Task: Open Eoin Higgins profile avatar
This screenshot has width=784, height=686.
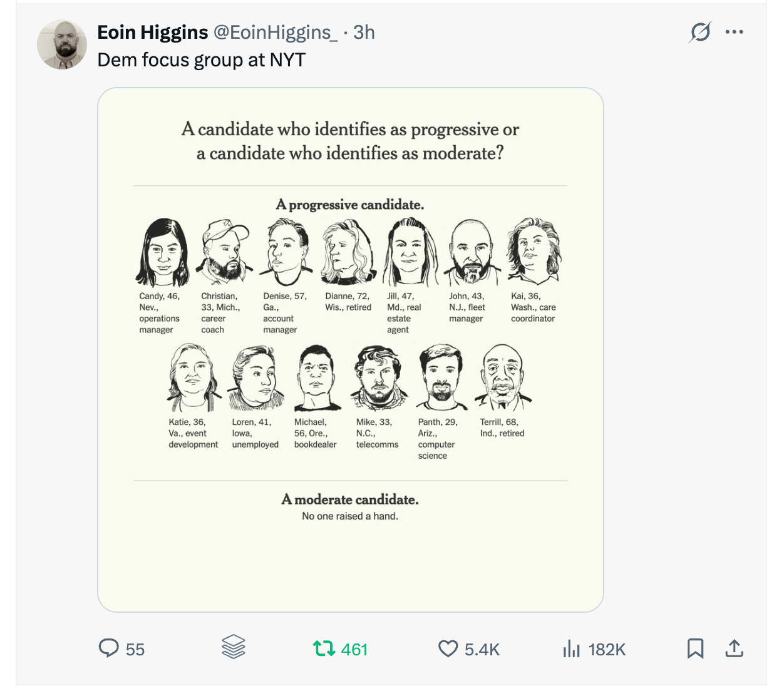Action: [x=62, y=44]
